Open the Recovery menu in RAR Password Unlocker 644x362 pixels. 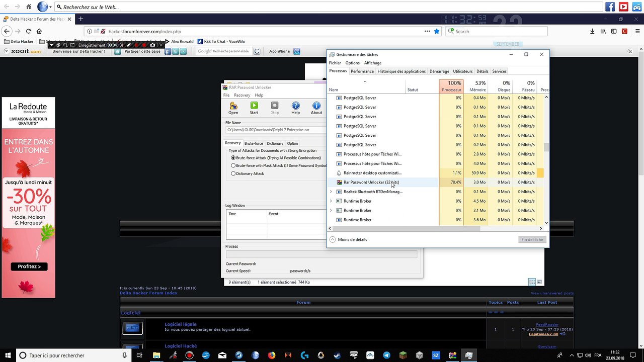[x=242, y=95]
